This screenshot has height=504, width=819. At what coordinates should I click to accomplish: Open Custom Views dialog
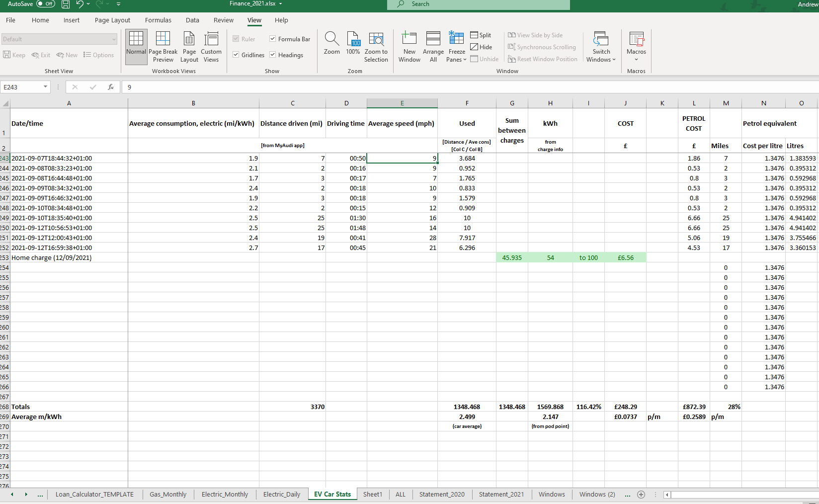(211, 47)
